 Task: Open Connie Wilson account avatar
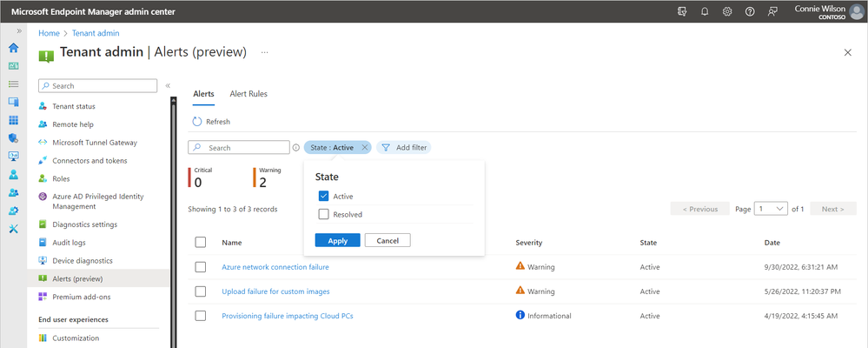[856, 11]
